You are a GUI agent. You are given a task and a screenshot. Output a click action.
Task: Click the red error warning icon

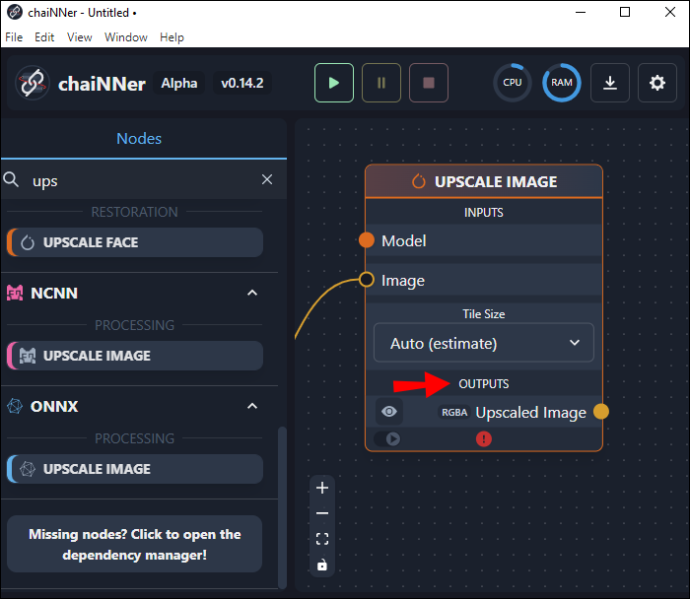click(484, 439)
